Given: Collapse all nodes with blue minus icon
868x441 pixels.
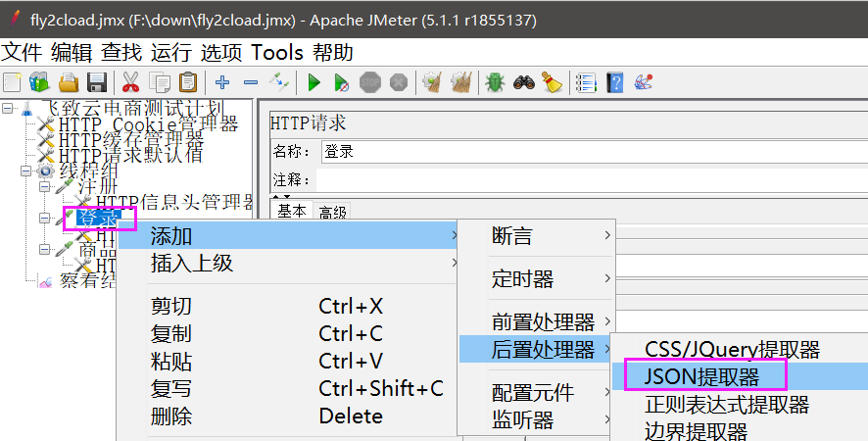Looking at the screenshot, I should [251, 82].
